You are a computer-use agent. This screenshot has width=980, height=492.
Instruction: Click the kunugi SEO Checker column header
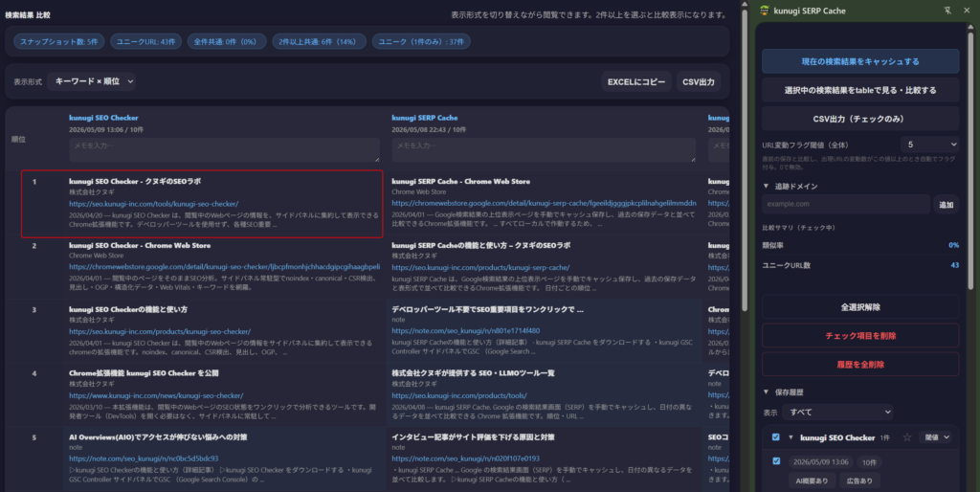click(x=103, y=118)
